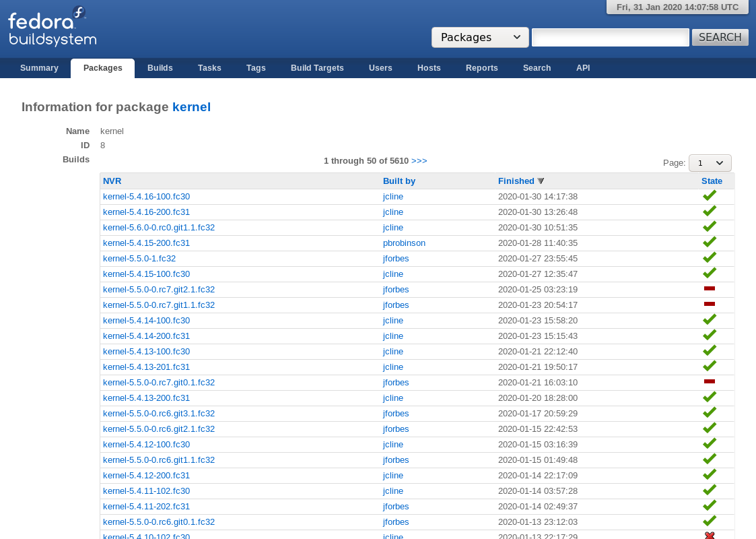Sort by State column header
The height and width of the screenshot is (539, 756).
(x=712, y=181)
